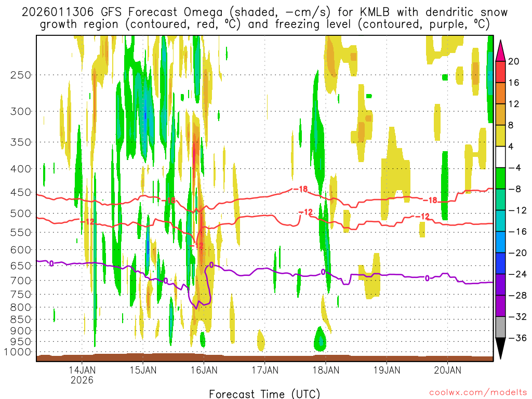Click the 250 pressure level label
This screenshot has width=532, height=399.
click(21, 75)
